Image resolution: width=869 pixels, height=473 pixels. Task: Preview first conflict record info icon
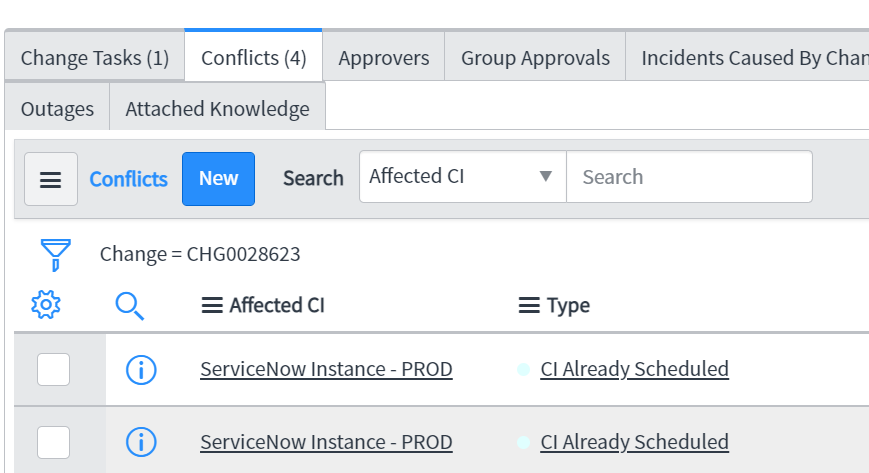141,370
